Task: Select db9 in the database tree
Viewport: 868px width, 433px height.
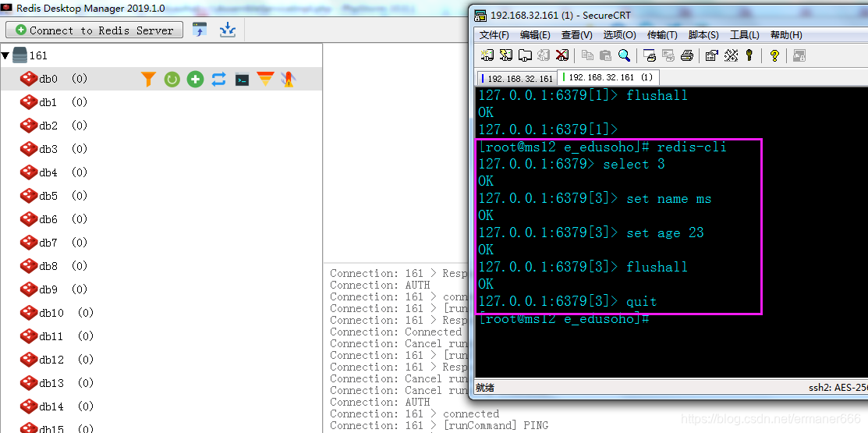Action: coord(48,289)
